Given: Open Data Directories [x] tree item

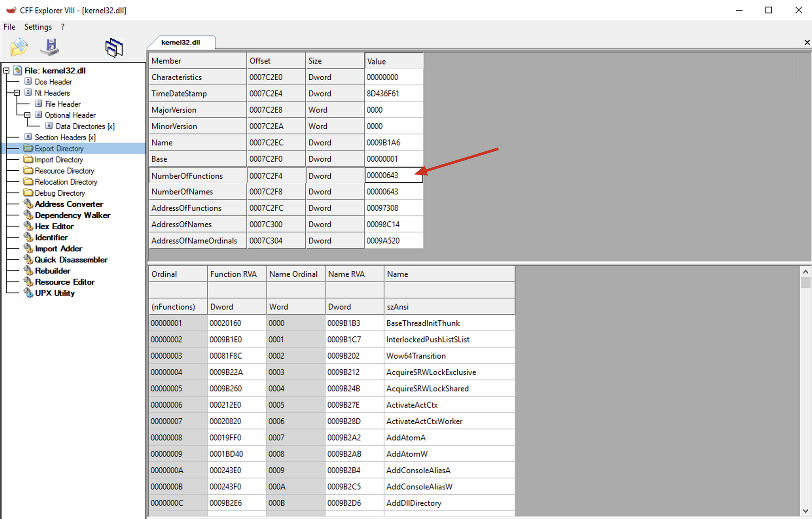Looking at the screenshot, I should (85, 126).
